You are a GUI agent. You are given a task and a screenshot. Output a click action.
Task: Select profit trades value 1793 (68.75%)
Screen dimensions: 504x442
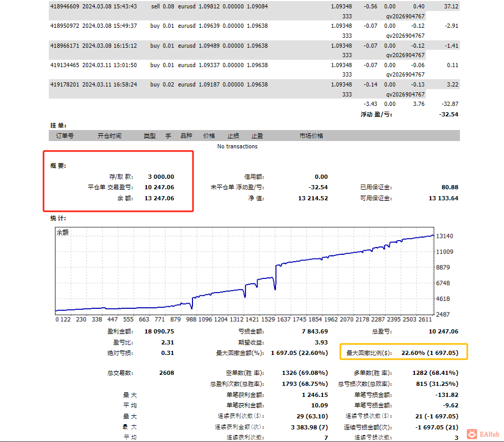coord(305,384)
